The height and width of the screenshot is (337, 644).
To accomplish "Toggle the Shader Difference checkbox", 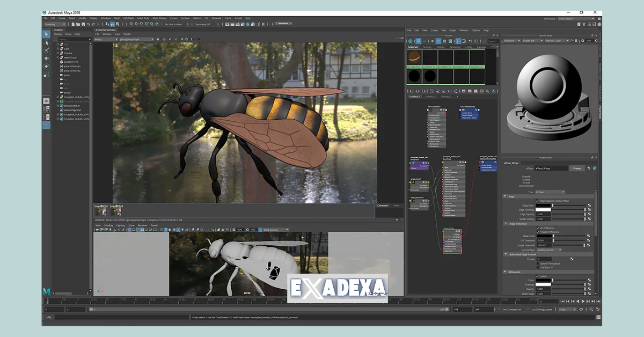I will pos(538,231).
